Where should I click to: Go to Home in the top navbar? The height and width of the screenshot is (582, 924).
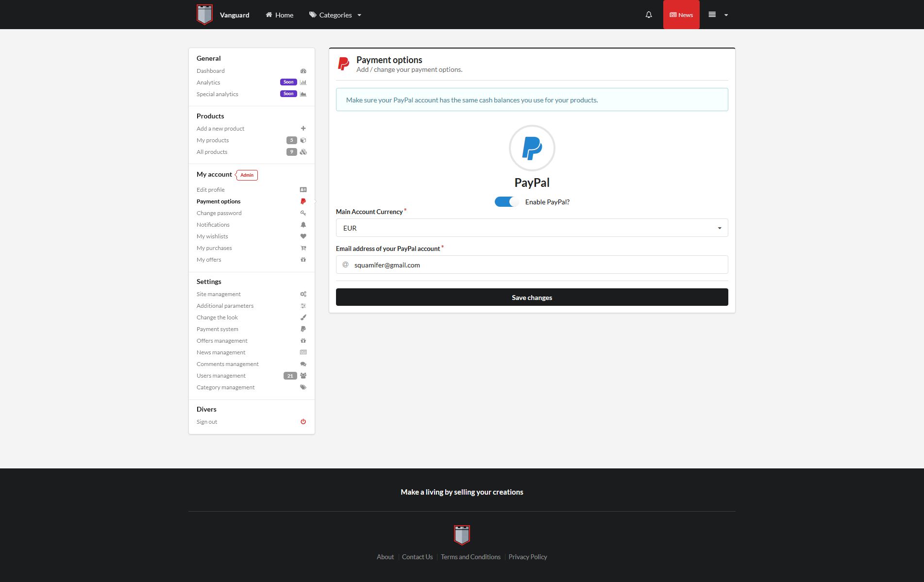tap(279, 15)
